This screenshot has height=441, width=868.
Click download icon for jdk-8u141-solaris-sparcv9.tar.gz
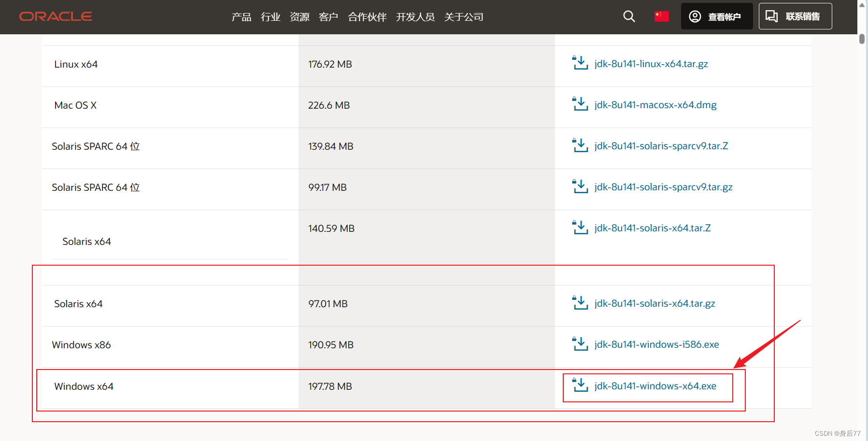(x=580, y=186)
